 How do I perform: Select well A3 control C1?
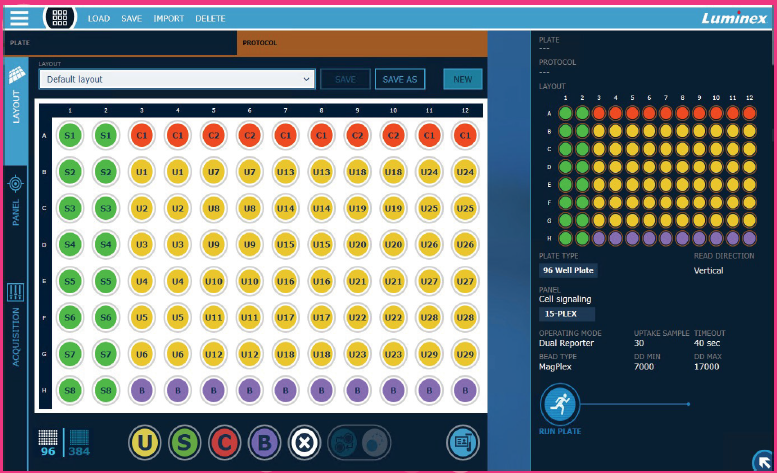pos(142,136)
